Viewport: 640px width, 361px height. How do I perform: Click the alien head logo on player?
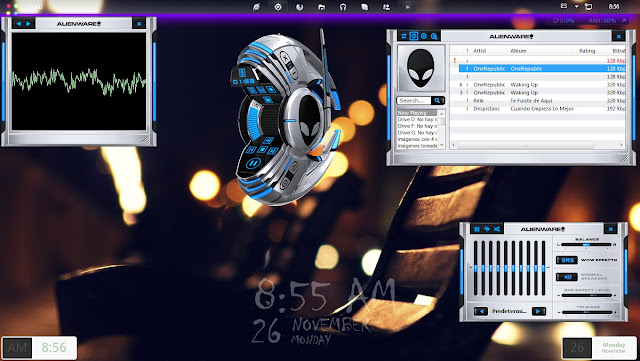(309, 120)
